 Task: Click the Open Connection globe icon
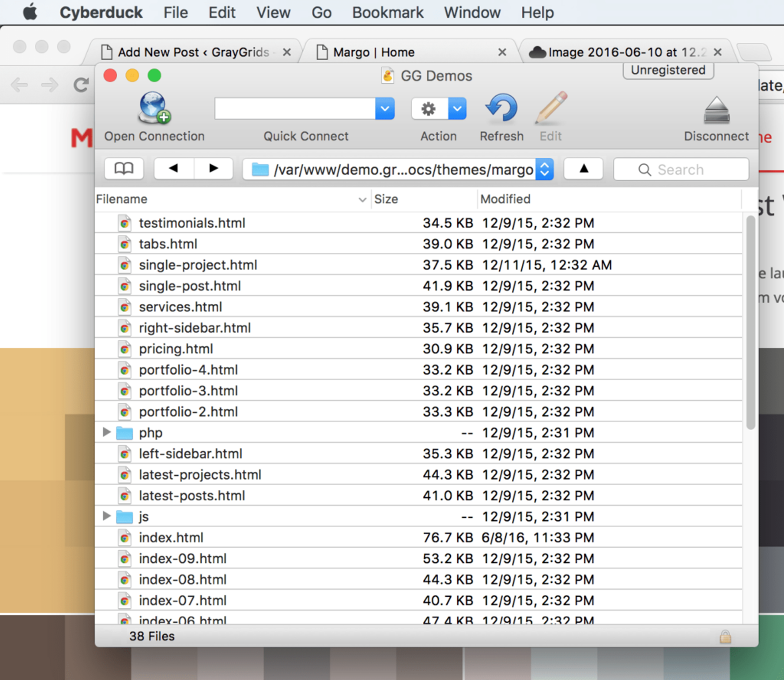tap(154, 108)
